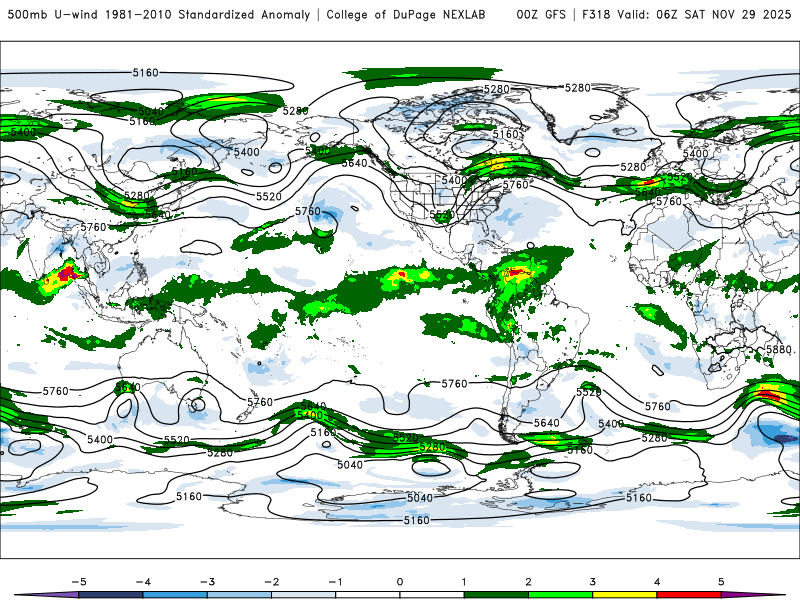Click the 'Valid: 06Z SAT NOV 29 2025' text
The width and height of the screenshot is (800, 600).
[x=704, y=14]
